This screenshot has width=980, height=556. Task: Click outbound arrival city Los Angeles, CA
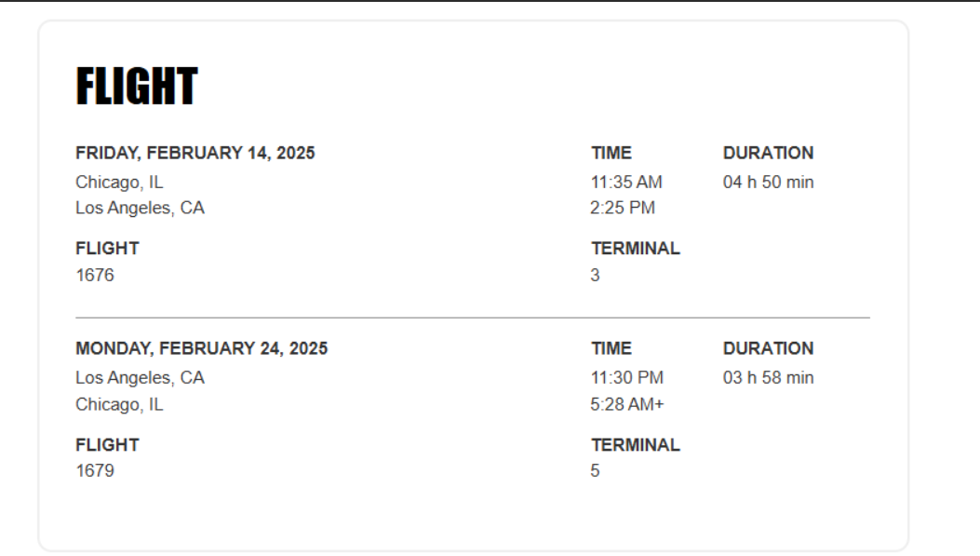140,208
